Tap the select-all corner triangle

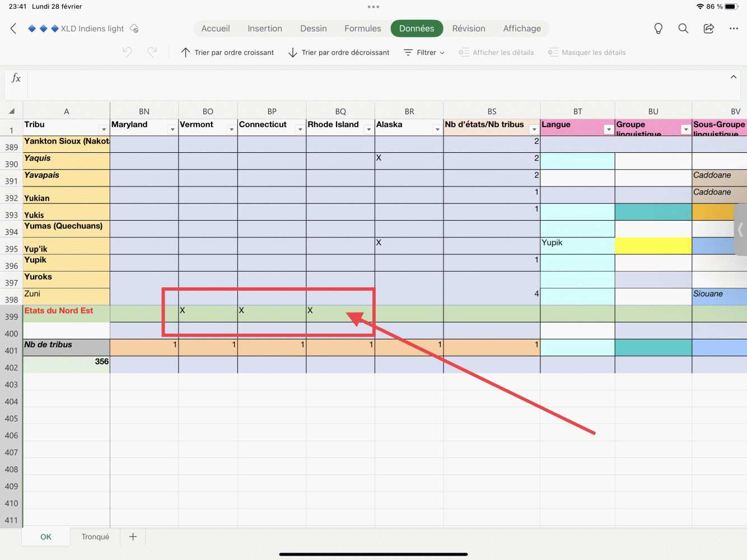point(12,111)
